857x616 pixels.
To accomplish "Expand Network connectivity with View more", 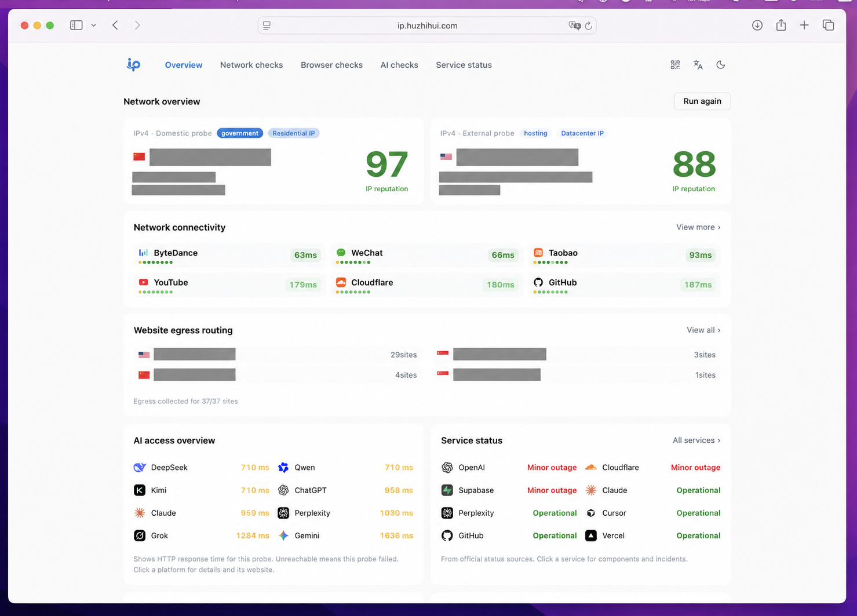I will click(x=698, y=227).
